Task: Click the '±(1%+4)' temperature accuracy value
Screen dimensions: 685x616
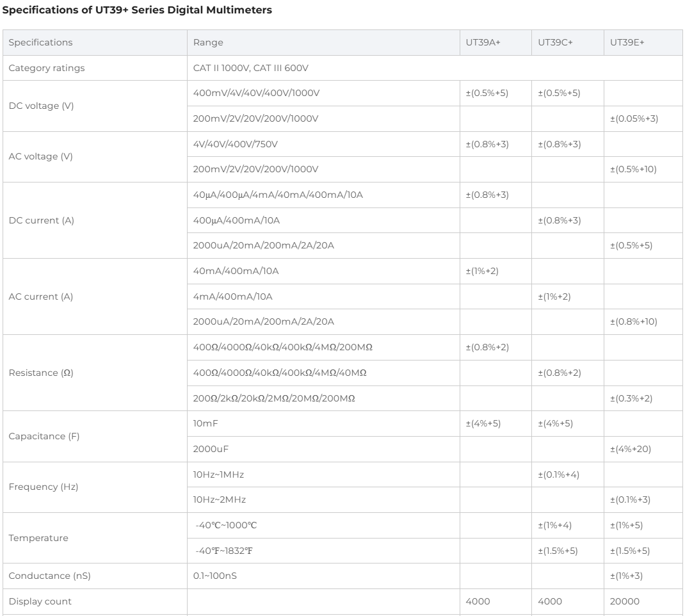Action: [x=555, y=525]
